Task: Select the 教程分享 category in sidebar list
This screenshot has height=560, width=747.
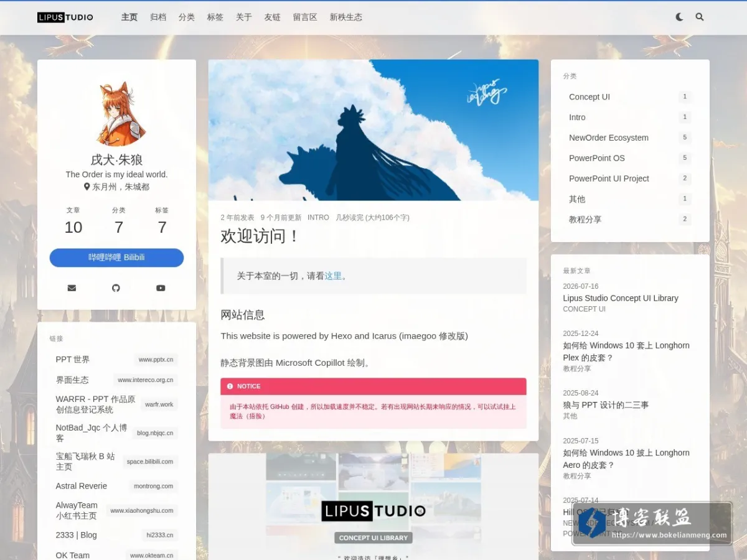Action: coord(630,220)
